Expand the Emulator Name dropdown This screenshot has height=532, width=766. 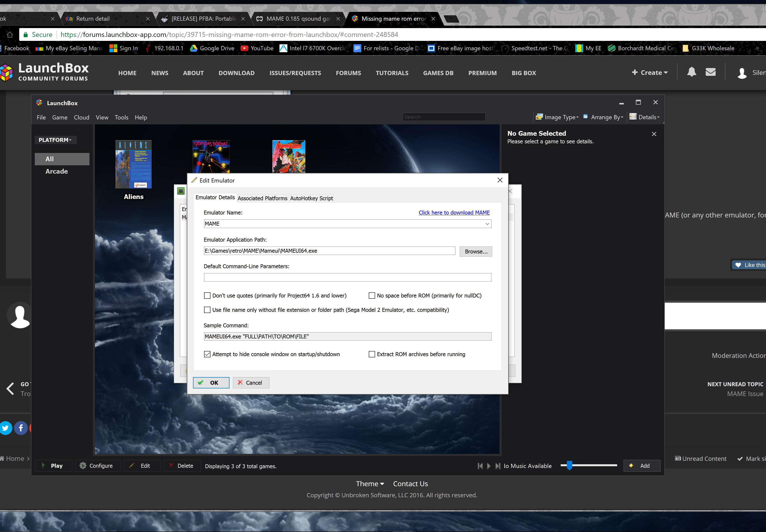(x=487, y=224)
